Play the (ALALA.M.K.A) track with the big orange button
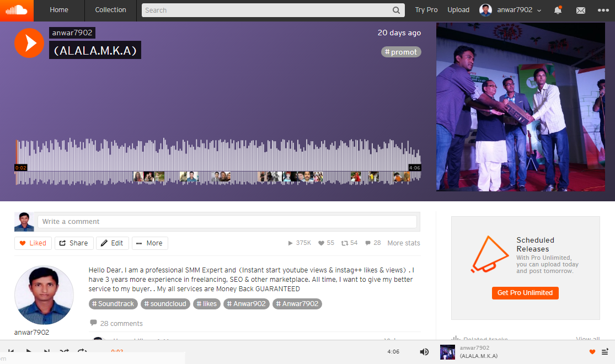615x364 pixels. pos(29,43)
